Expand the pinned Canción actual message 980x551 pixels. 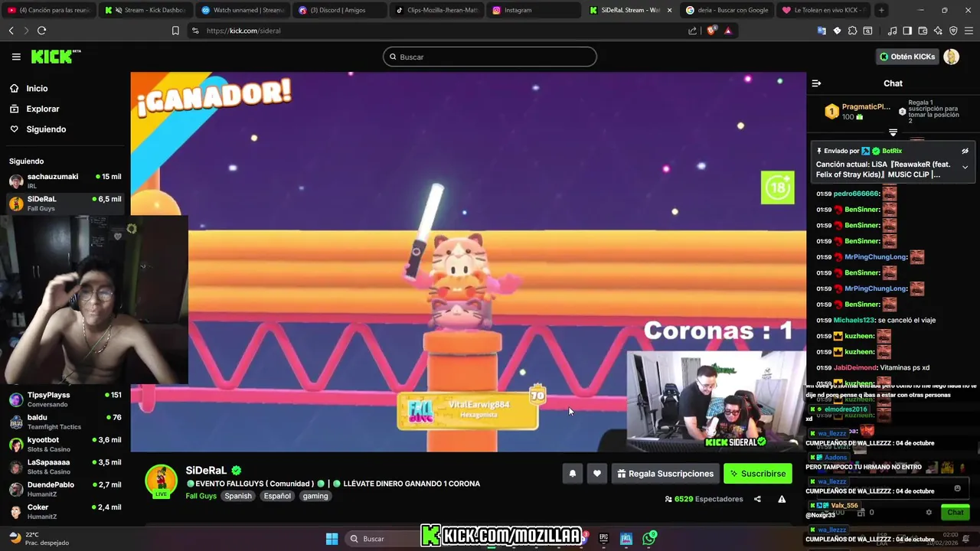(x=965, y=168)
